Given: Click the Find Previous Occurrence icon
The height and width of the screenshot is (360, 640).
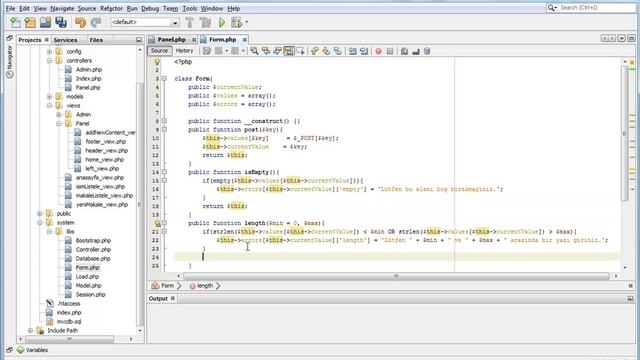Looking at the screenshot, I should 266,51.
